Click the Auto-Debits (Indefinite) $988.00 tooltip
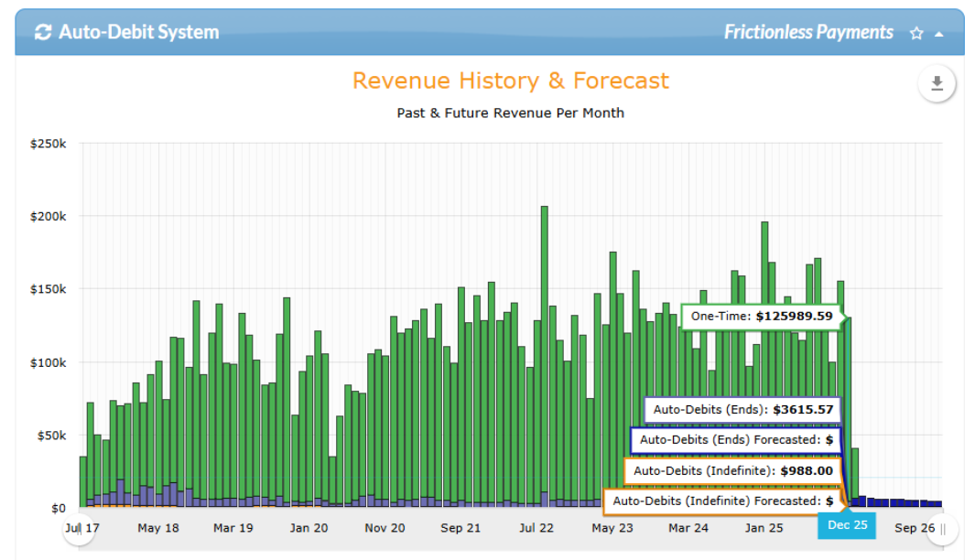The image size is (975, 560). [732, 470]
